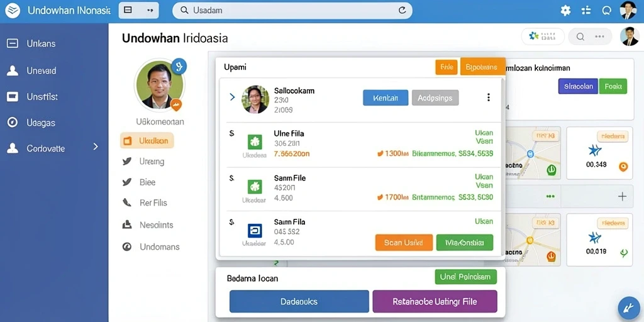Click the blue Dadaouks button
The image size is (644, 322).
coord(299,301)
